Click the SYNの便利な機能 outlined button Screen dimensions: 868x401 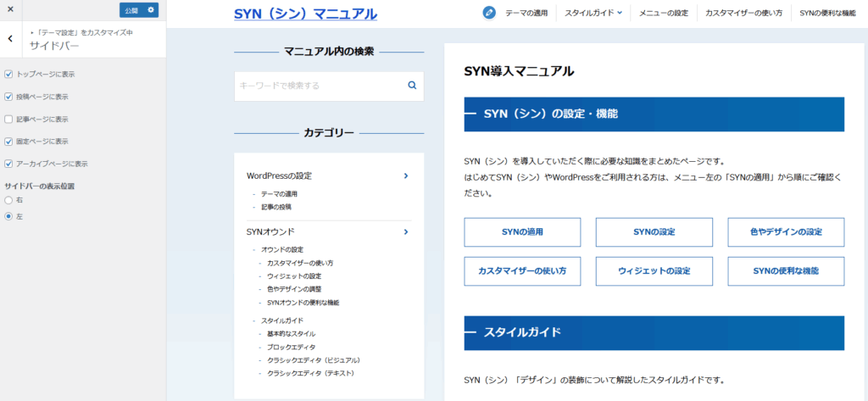coord(786,271)
